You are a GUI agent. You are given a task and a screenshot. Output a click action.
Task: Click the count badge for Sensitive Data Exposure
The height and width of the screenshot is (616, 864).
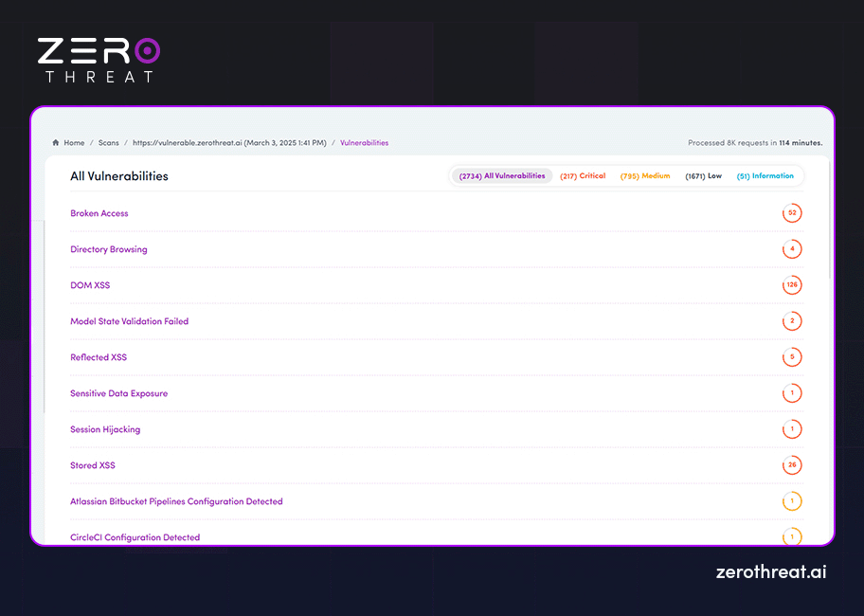(792, 393)
